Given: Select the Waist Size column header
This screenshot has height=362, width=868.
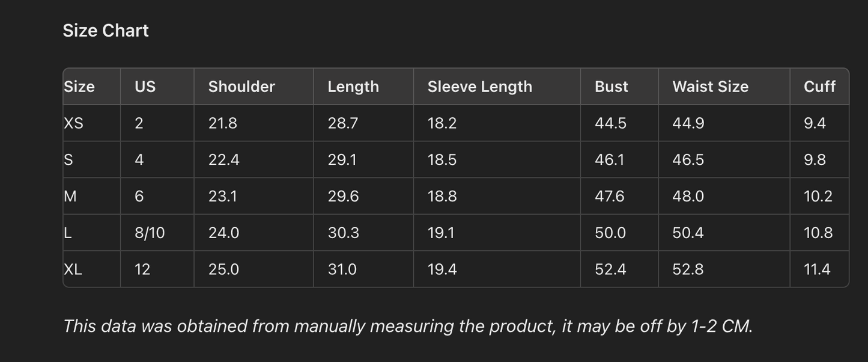Looking at the screenshot, I should click(x=710, y=87).
